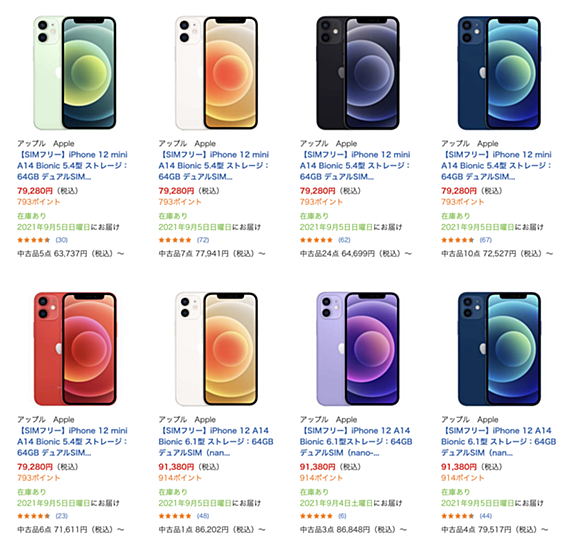Click the red iPhone 12 mini title link
The width and height of the screenshot is (586, 546).
(x=73, y=441)
